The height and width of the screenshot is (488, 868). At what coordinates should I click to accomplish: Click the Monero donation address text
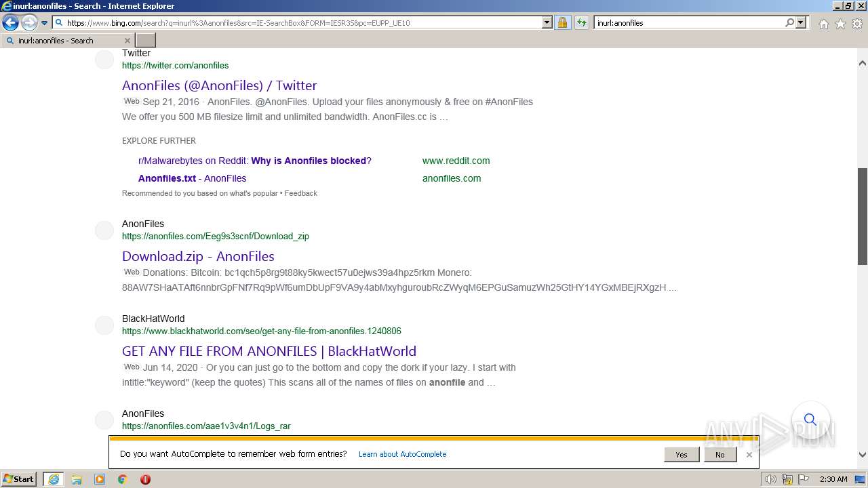[394, 287]
